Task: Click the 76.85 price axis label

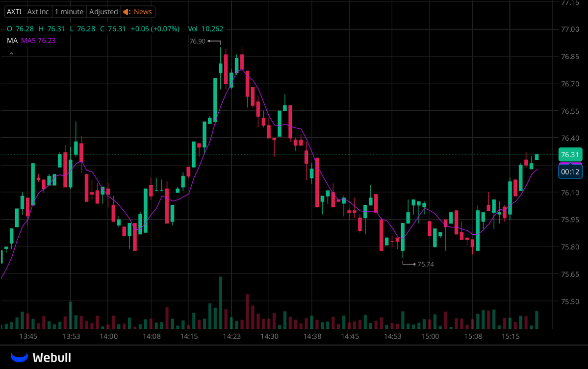Action: click(570, 56)
